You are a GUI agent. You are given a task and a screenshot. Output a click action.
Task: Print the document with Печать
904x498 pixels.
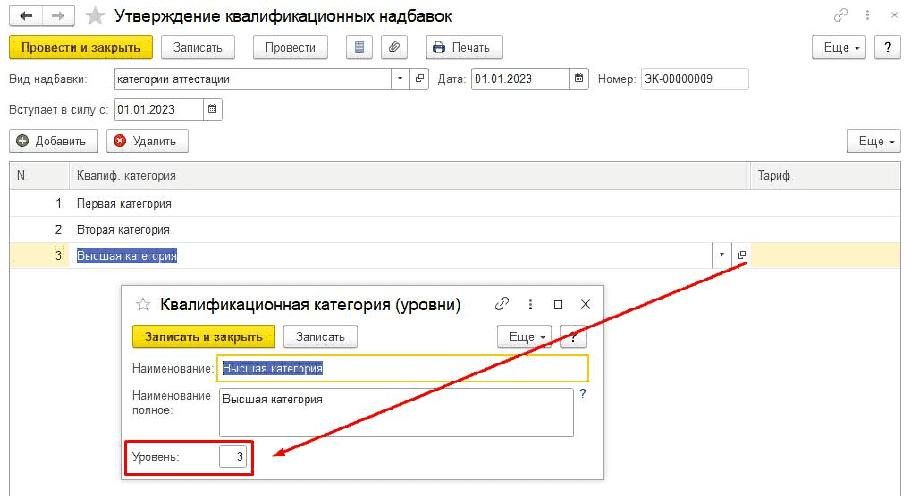click(464, 47)
